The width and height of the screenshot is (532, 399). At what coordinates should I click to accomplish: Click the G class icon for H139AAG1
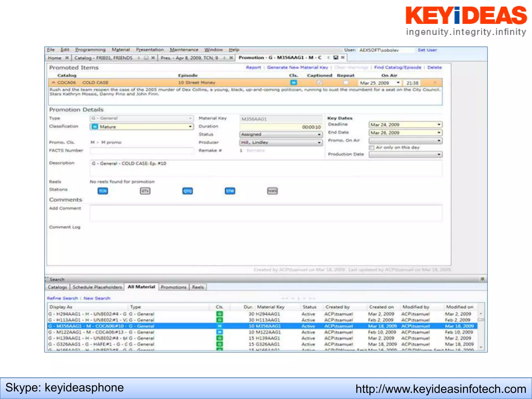pos(220,338)
